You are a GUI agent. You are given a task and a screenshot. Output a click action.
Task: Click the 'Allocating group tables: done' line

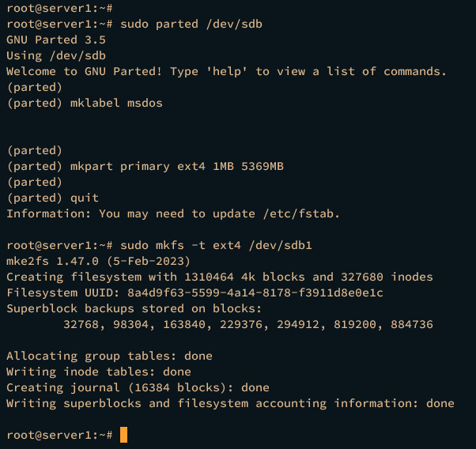[x=109, y=356]
